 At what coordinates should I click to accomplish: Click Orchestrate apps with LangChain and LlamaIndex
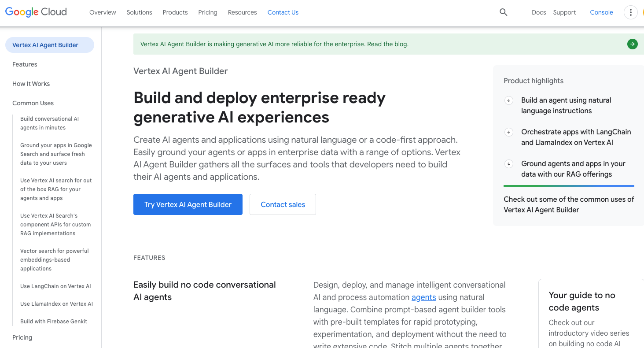[x=576, y=137]
